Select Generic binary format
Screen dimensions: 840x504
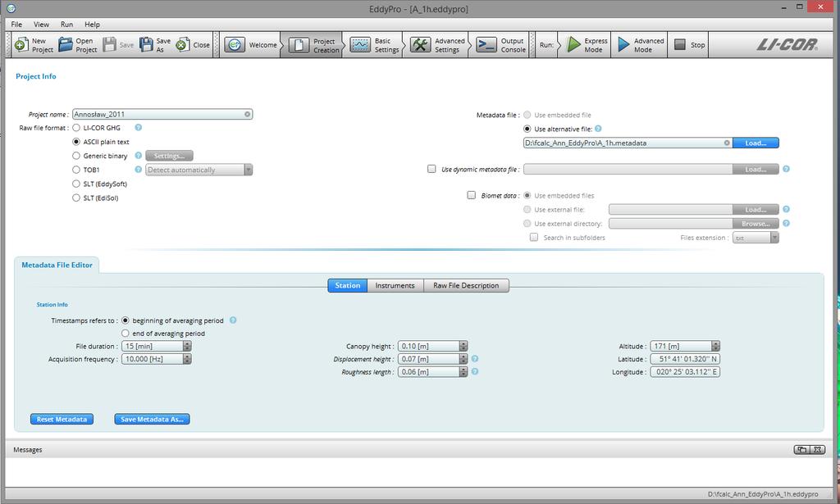tap(76, 156)
